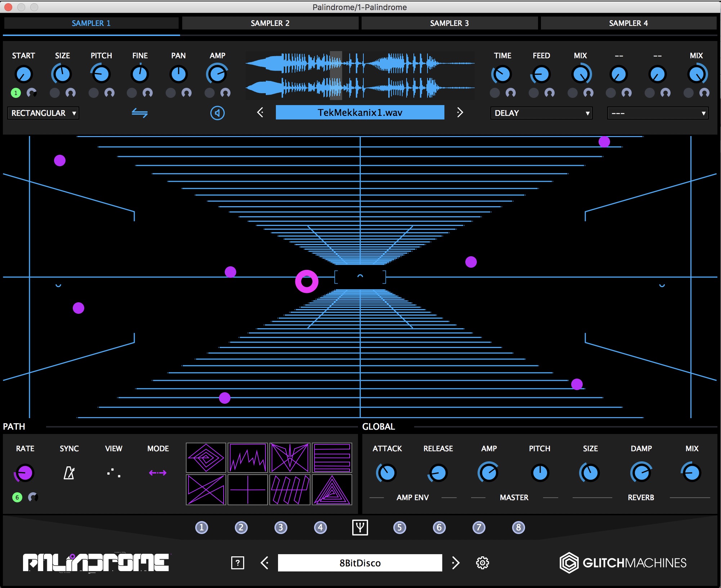Select the starburst path shape

(290, 458)
